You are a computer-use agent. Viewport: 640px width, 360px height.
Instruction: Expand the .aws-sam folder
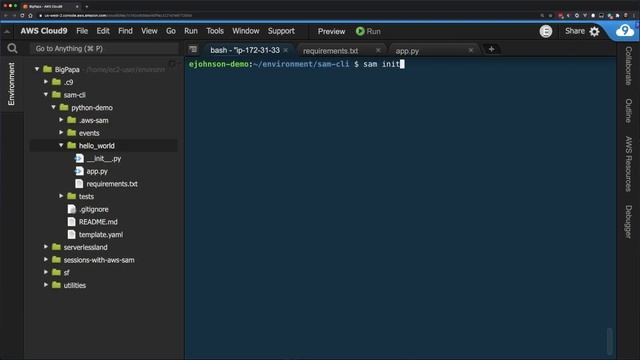(61, 120)
